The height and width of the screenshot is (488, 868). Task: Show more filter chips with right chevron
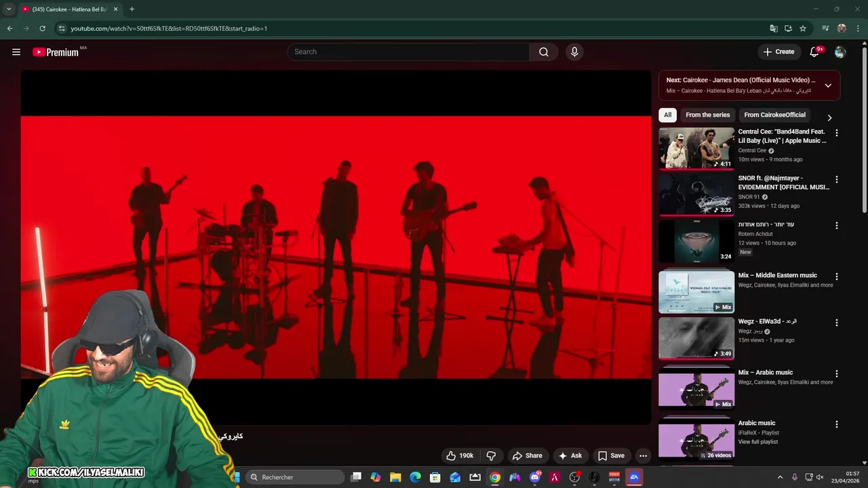pyautogui.click(x=829, y=118)
